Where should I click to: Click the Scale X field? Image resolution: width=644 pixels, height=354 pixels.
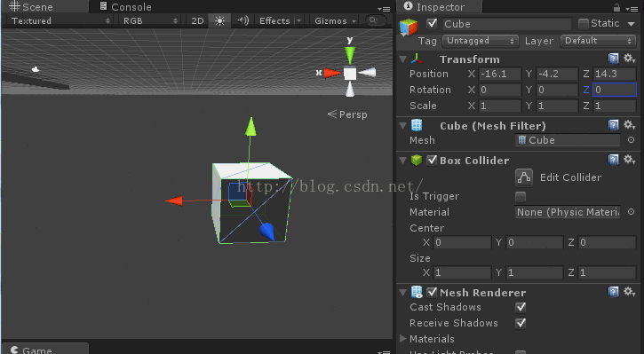[x=500, y=106]
